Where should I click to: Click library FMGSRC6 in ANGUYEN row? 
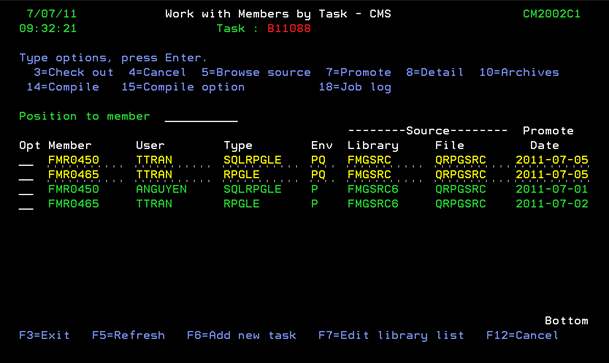(373, 189)
